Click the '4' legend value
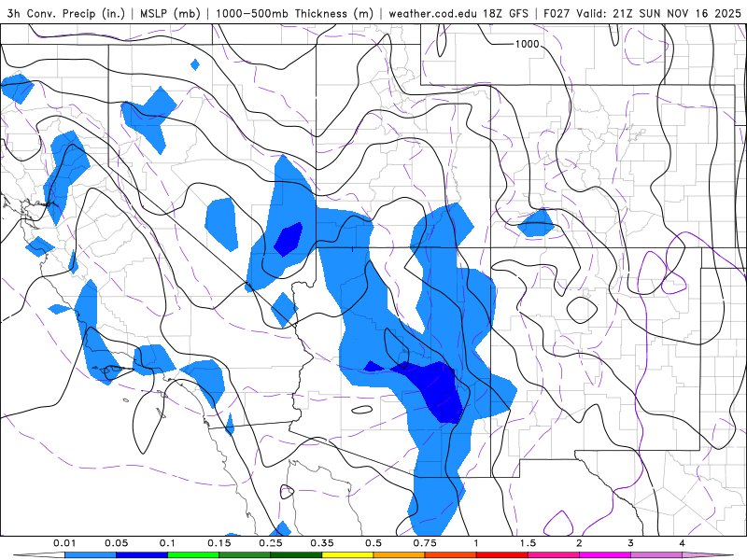The width and height of the screenshot is (747, 560). click(683, 543)
